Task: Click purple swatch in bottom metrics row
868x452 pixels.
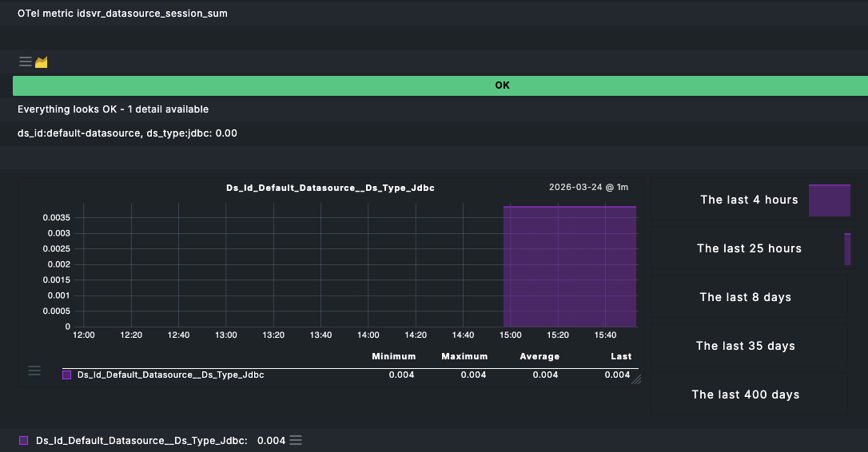Action: (23, 440)
